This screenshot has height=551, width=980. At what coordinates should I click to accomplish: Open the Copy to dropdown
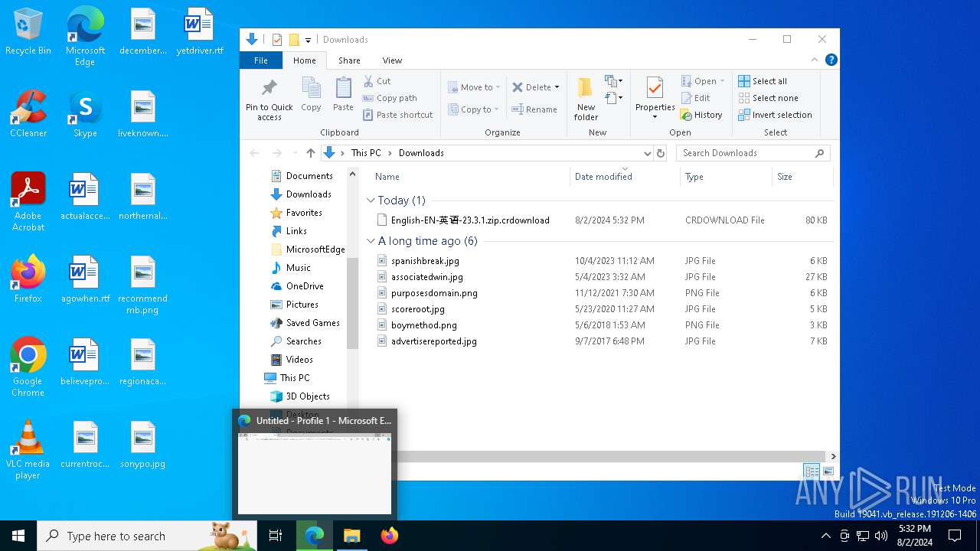474,109
